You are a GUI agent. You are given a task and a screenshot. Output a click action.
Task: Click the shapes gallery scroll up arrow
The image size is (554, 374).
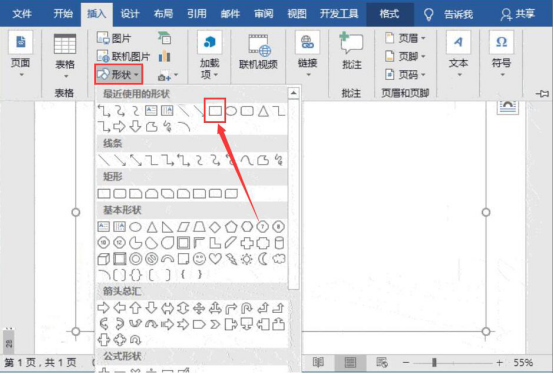293,93
